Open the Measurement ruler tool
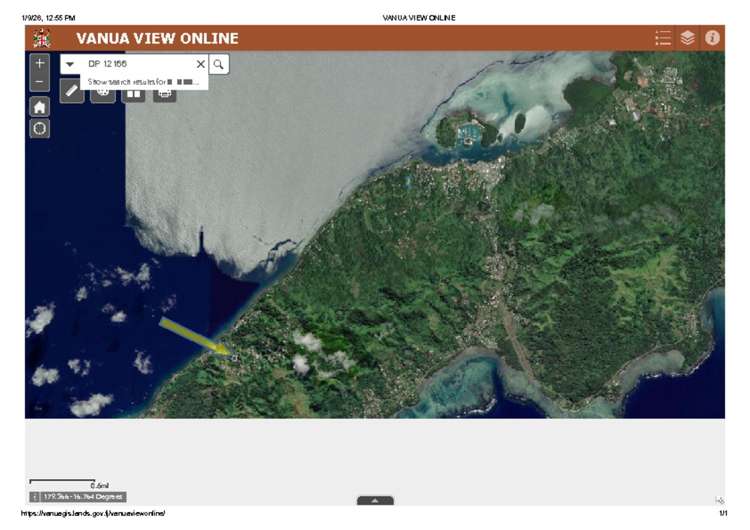 [x=72, y=90]
